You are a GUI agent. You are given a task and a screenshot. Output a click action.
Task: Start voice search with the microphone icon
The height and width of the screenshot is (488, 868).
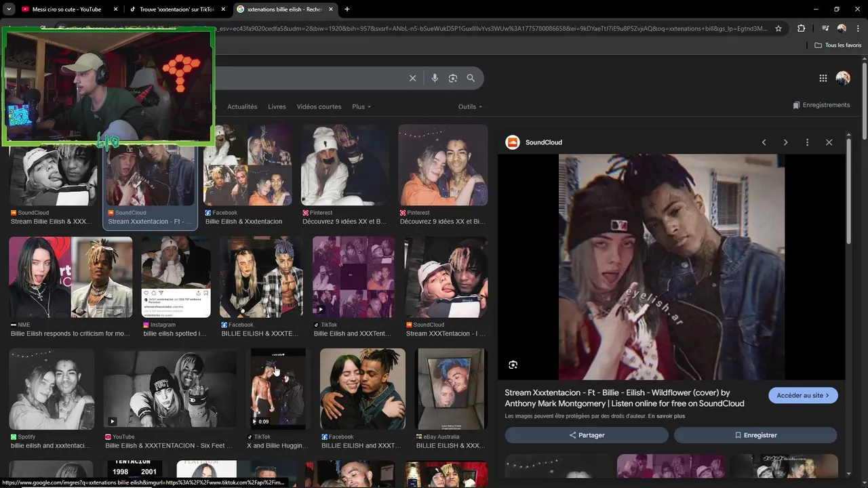pyautogui.click(x=435, y=78)
